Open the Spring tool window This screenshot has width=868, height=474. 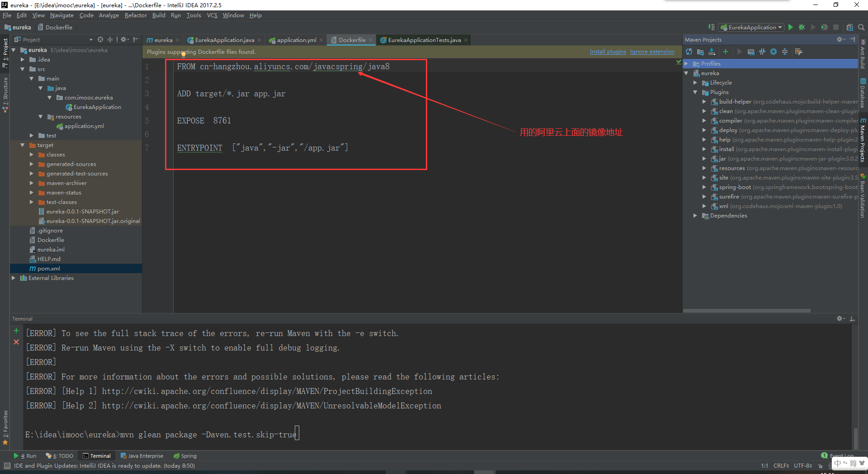coord(185,455)
